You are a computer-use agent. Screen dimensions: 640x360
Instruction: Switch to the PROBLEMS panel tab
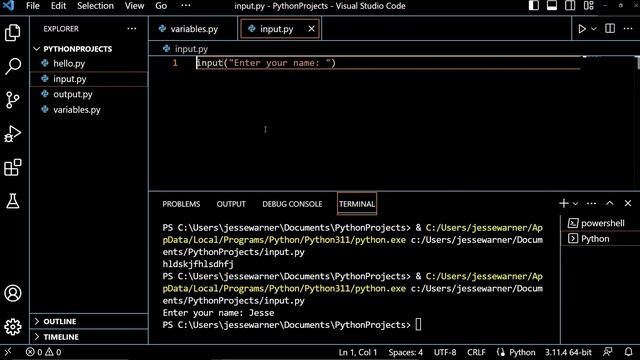(x=181, y=204)
